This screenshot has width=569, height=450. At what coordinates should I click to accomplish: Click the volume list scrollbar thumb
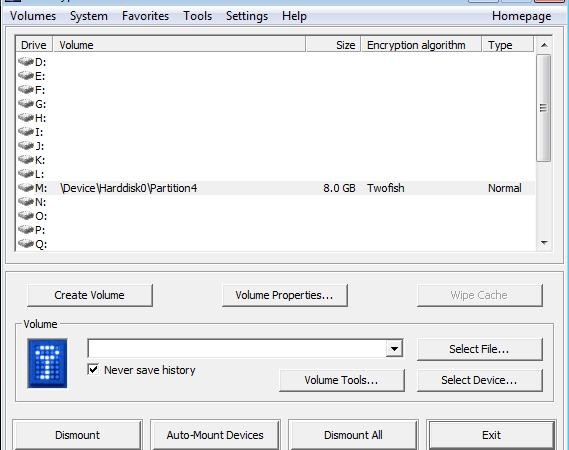tap(544, 108)
